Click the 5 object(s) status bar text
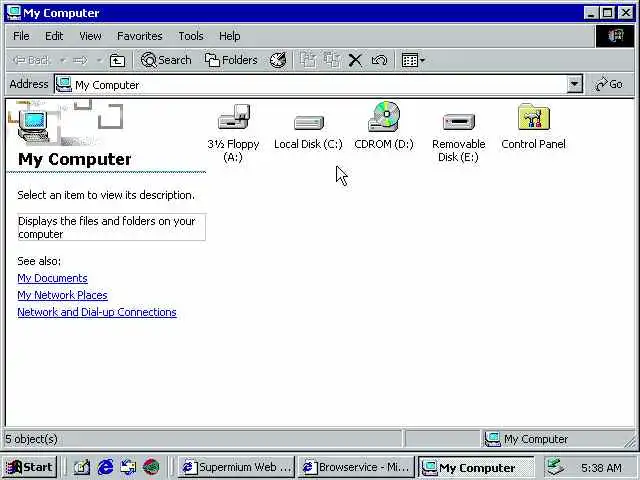 pos(31,439)
